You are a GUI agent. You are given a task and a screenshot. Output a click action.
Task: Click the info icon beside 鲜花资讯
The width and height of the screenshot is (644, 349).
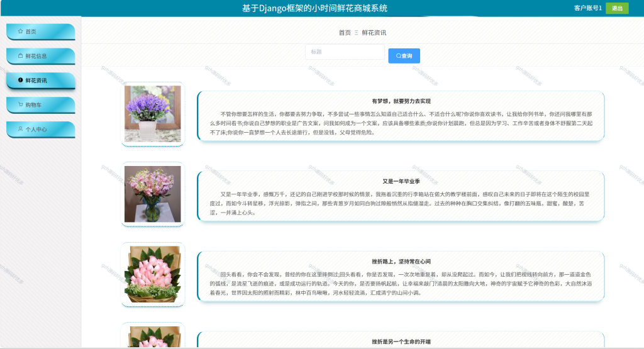21,80
